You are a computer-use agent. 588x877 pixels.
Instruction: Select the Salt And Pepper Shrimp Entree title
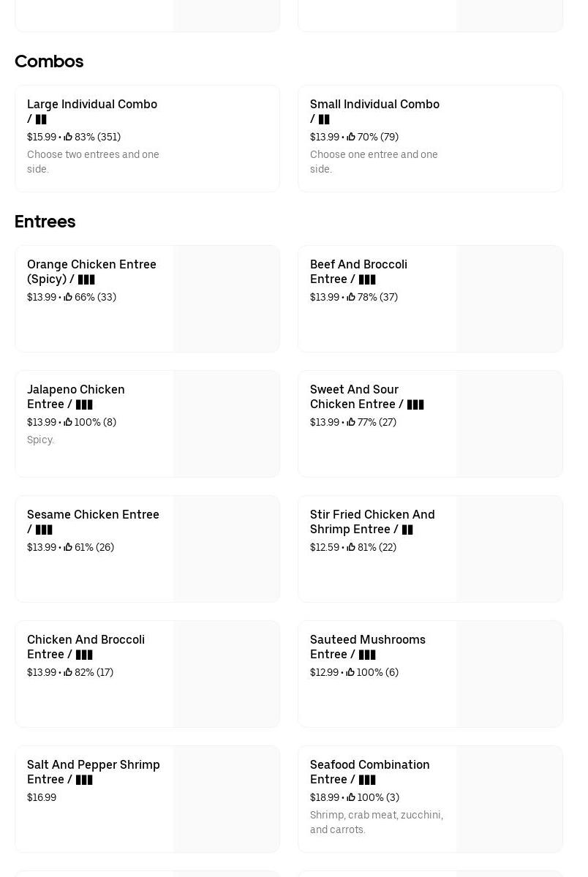point(93,772)
